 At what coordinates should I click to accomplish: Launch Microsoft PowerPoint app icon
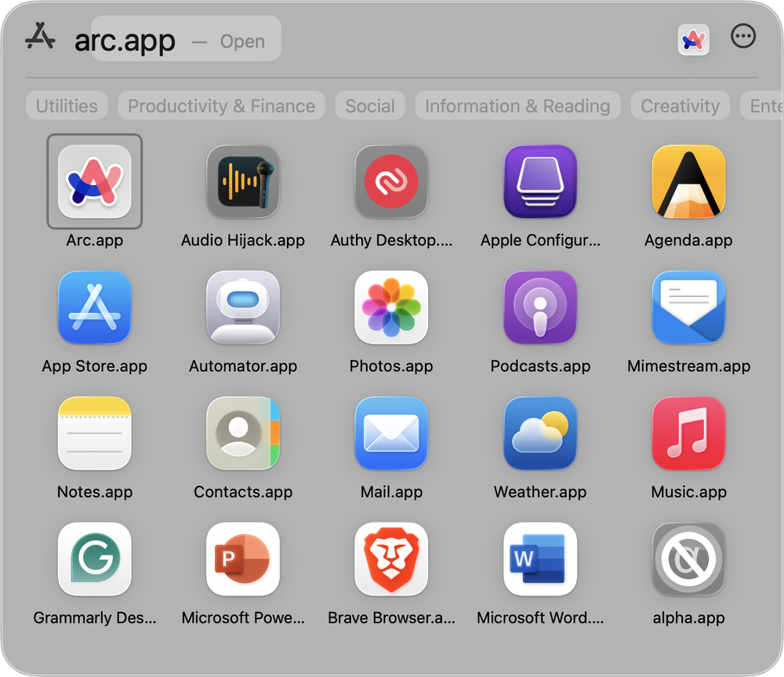coord(243,559)
